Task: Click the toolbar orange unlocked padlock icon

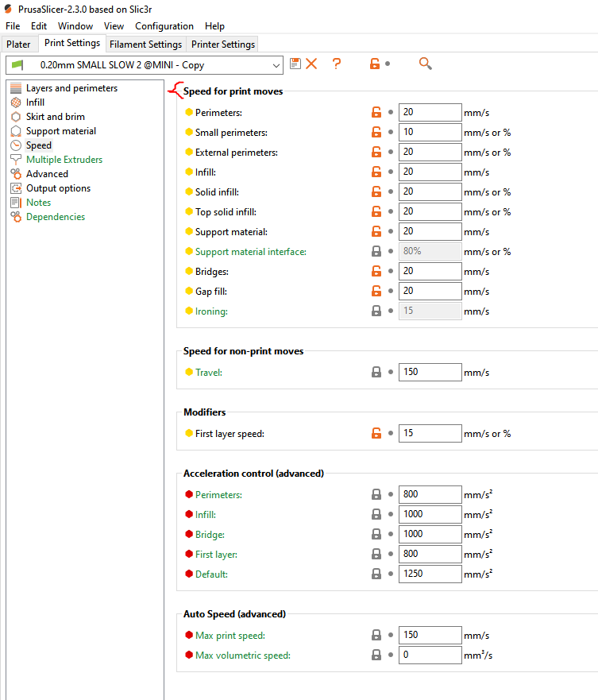Action: pos(375,64)
